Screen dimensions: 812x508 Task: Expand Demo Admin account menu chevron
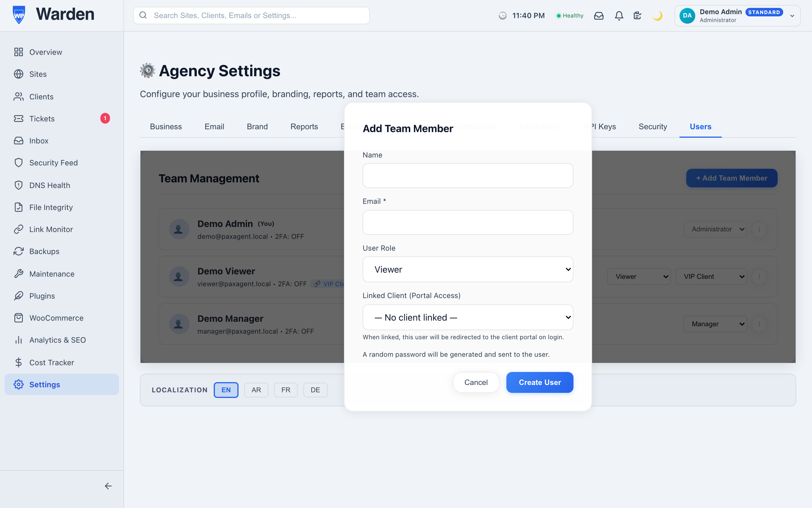792,16
